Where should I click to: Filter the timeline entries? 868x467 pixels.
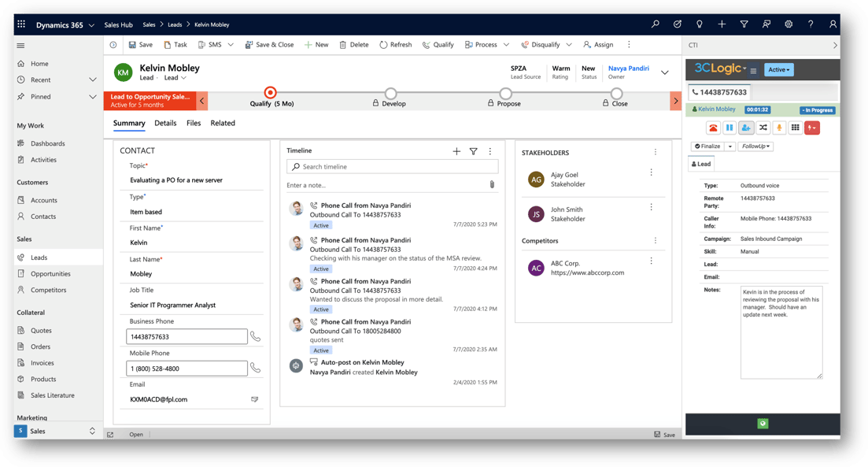pyautogui.click(x=473, y=151)
